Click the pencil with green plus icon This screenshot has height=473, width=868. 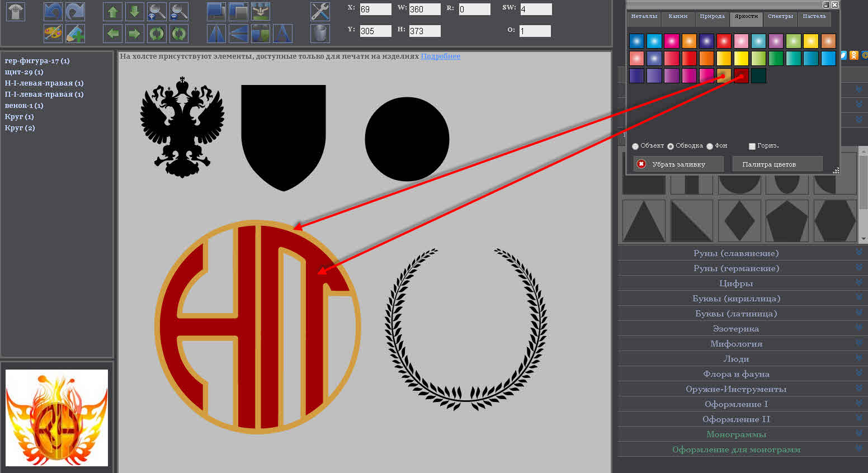pos(75,34)
